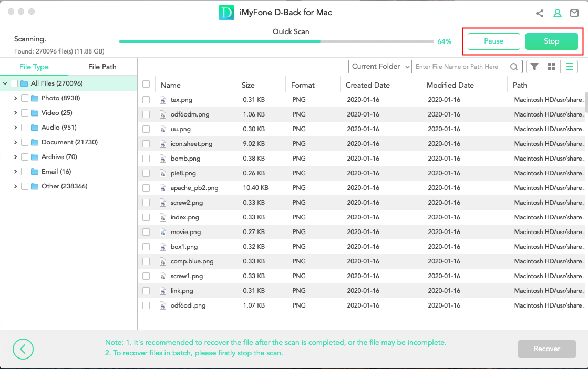The image size is (588, 369).
Task: Click the search magnifier icon
Action: (x=514, y=67)
